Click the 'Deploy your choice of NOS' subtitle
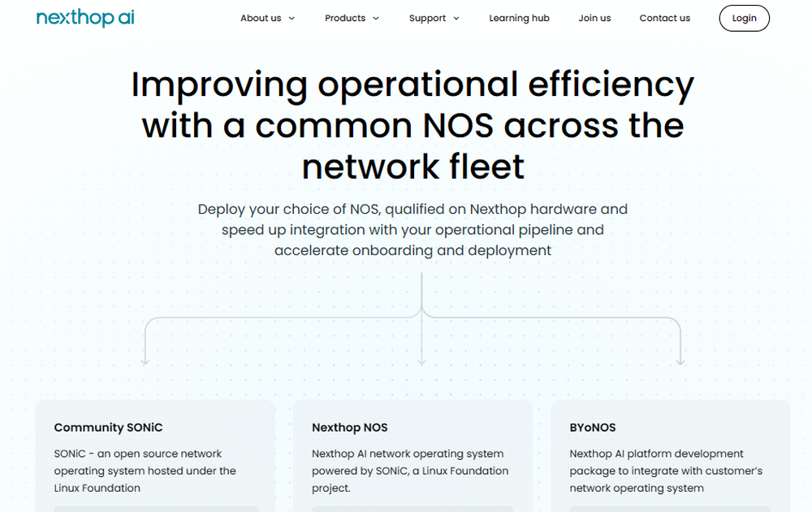Screen dimensions: 812x512 coord(412,229)
